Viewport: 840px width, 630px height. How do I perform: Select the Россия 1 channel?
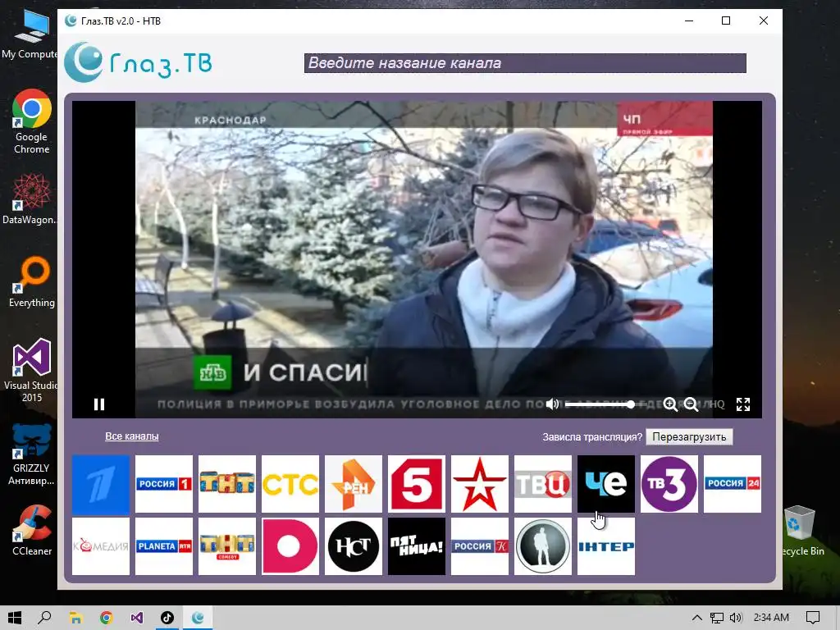(164, 484)
